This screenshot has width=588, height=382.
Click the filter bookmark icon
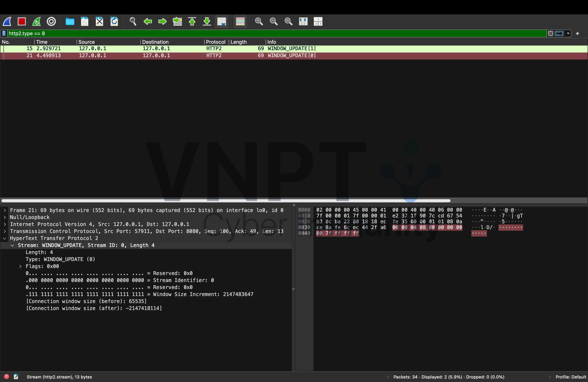click(x=4, y=33)
